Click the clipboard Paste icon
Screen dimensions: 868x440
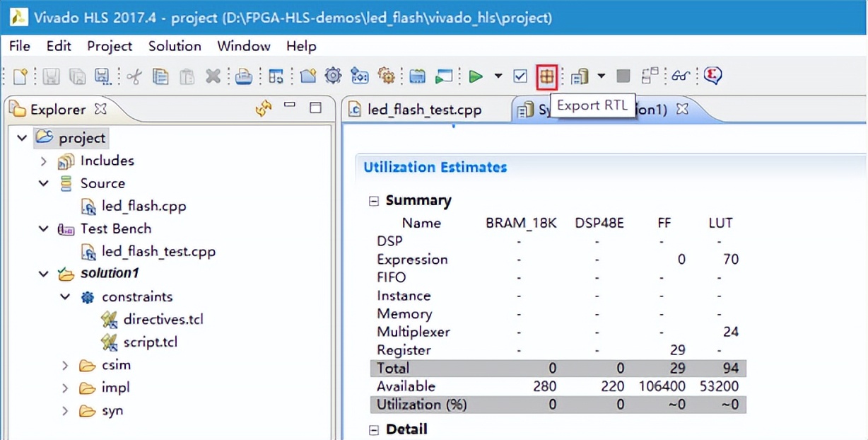[187, 76]
